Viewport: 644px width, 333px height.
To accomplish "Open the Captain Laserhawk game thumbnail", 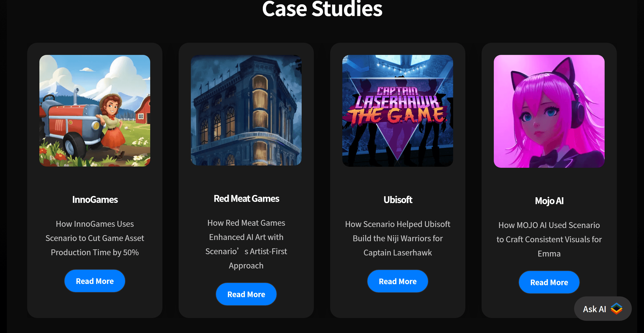I will [397, 111].
